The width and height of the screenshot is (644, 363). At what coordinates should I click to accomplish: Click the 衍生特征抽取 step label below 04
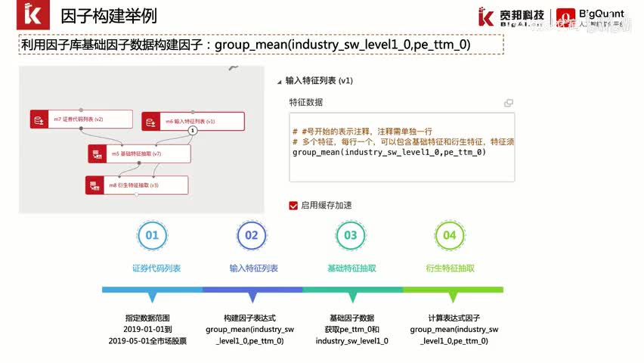450,268
